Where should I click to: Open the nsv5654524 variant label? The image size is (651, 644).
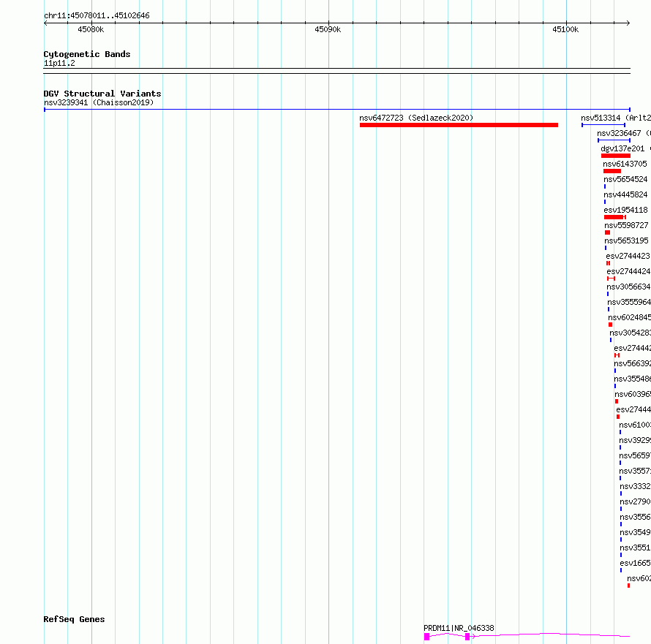(625, 179)
